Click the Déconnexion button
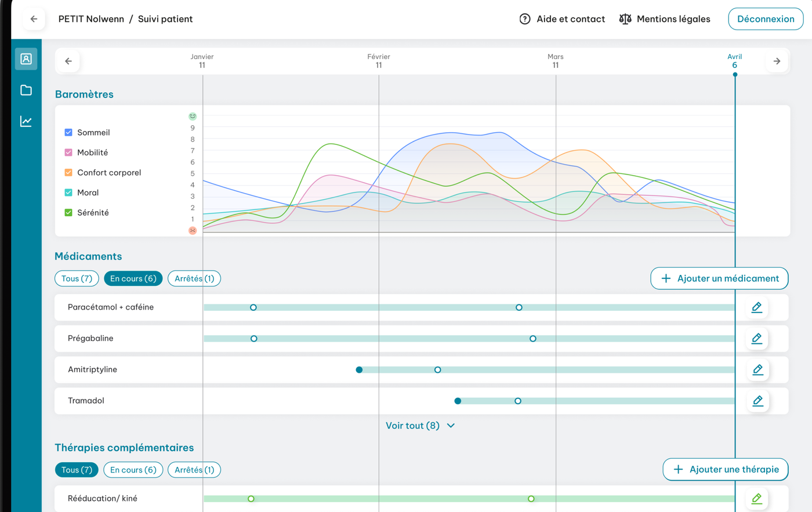812x512 pixels. pyautogui.click(x=766, y=19)
